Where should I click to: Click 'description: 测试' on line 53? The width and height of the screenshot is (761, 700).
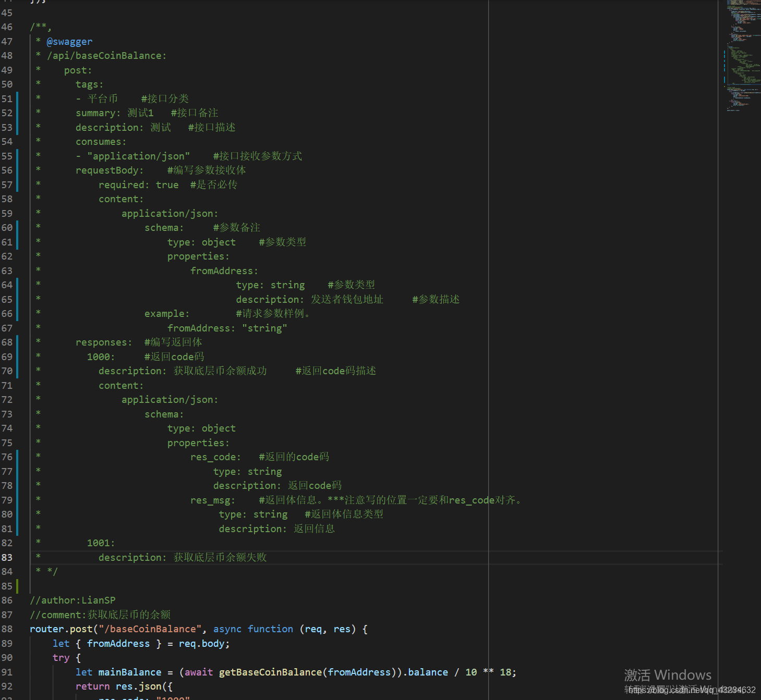123,128
